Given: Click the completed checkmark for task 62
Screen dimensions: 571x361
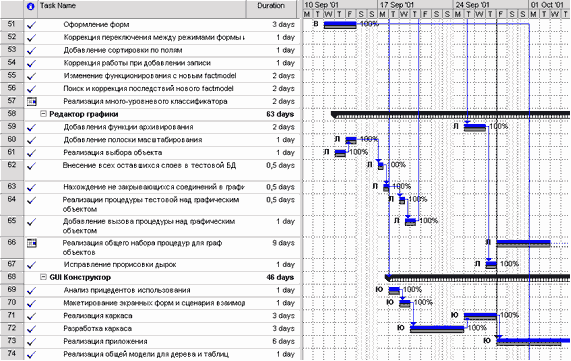Looking at the screenshot, I should (x=31, y=166).
